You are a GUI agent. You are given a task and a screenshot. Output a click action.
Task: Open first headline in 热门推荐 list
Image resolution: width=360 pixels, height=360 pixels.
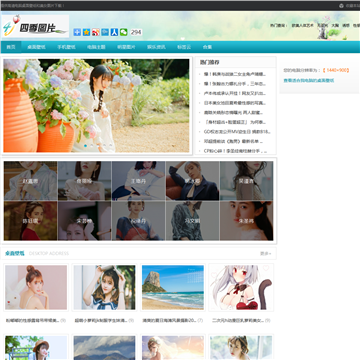click(235, 74)
